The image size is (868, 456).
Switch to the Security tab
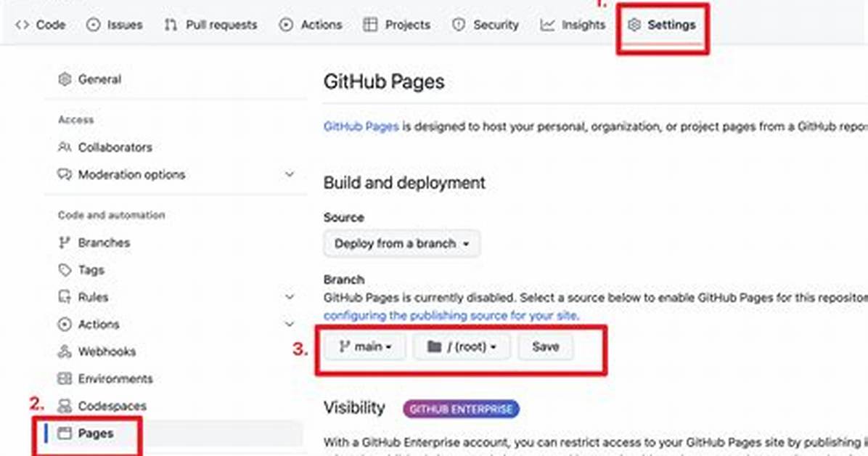pyautogui.click(x=486, y=25)
